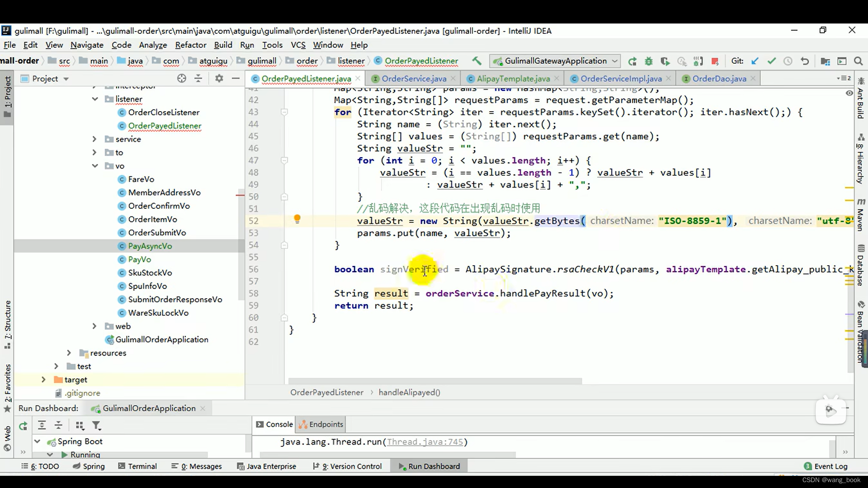Expand the listener folder in project tree
The image size is (868, 488).
pos(94,99)
